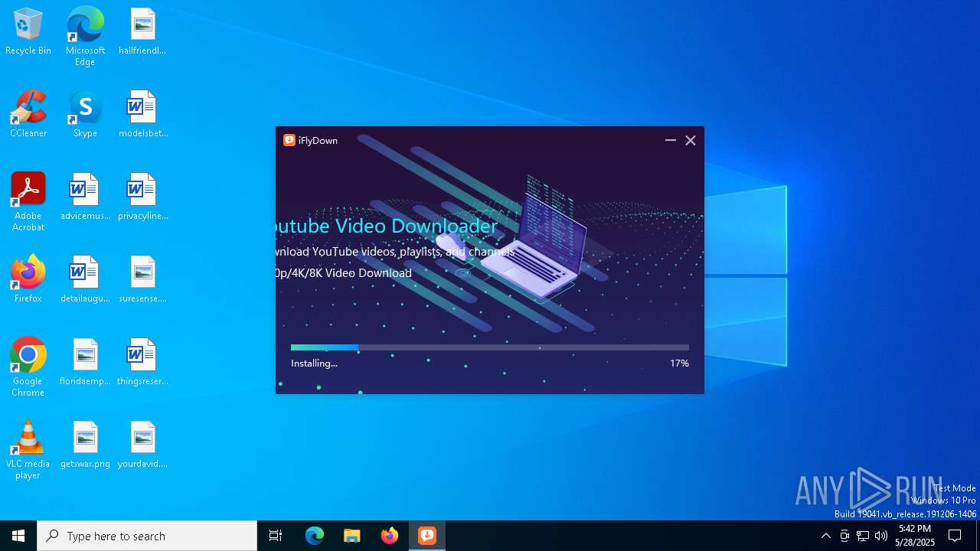Open the network status tray icon
The image size is (980, 551).
pos(863,536)
